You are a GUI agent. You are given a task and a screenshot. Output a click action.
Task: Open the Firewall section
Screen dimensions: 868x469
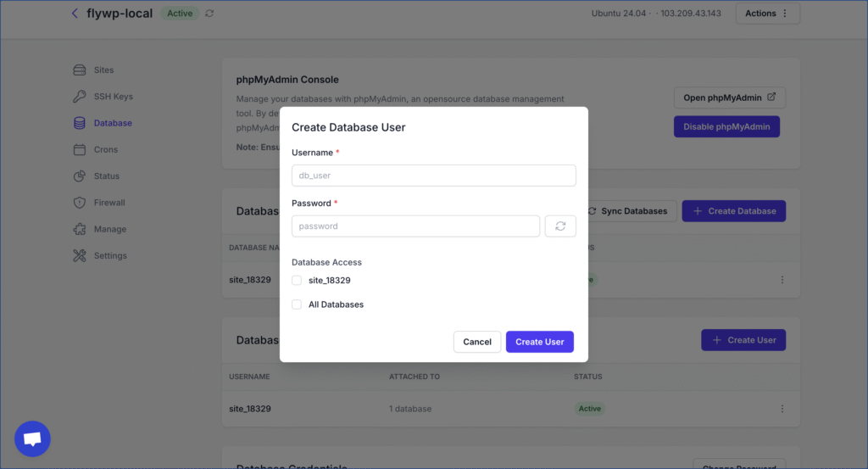pos(109,203)
